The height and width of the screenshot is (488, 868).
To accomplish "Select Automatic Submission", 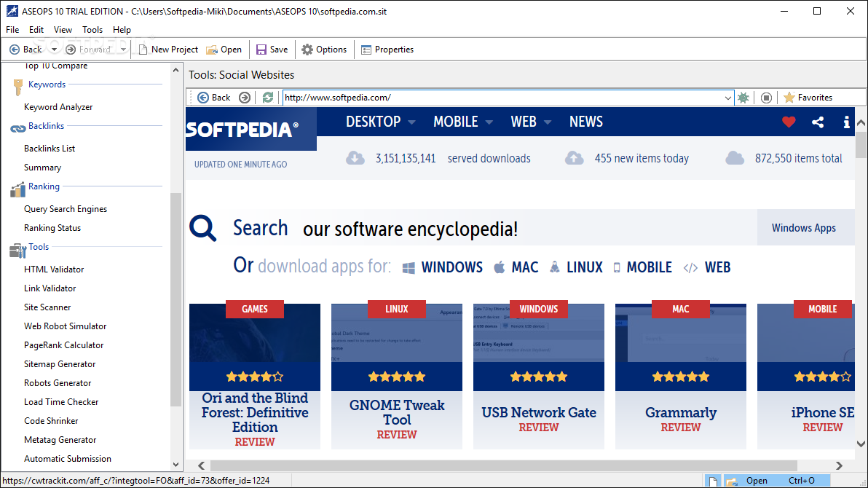I will 68,459.
